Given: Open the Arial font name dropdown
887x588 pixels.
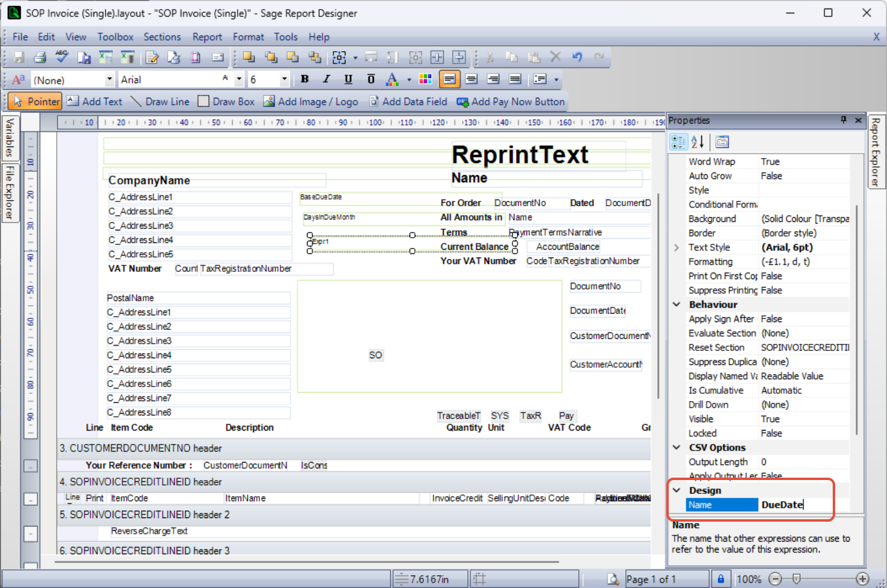Looking at the screenshot, I should point(239,79).
